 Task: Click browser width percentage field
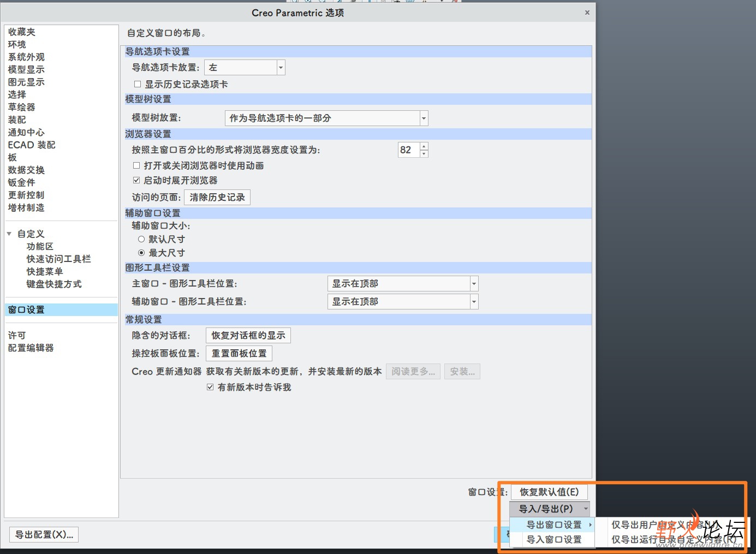(x=409, y=150)
